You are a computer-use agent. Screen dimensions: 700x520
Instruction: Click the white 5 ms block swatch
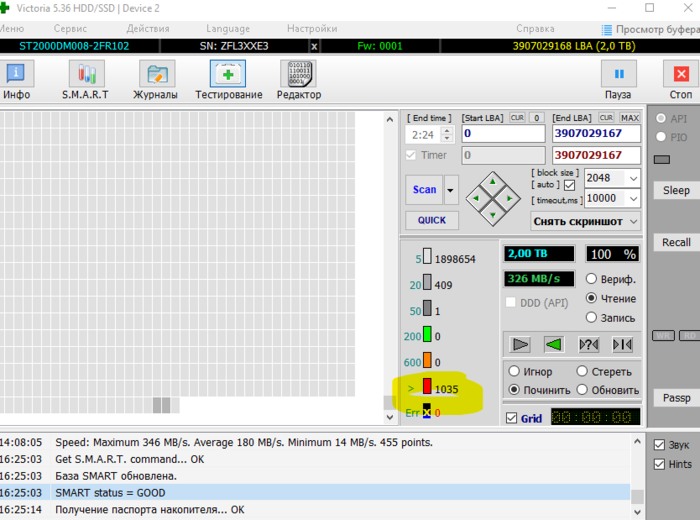[427, 257]
